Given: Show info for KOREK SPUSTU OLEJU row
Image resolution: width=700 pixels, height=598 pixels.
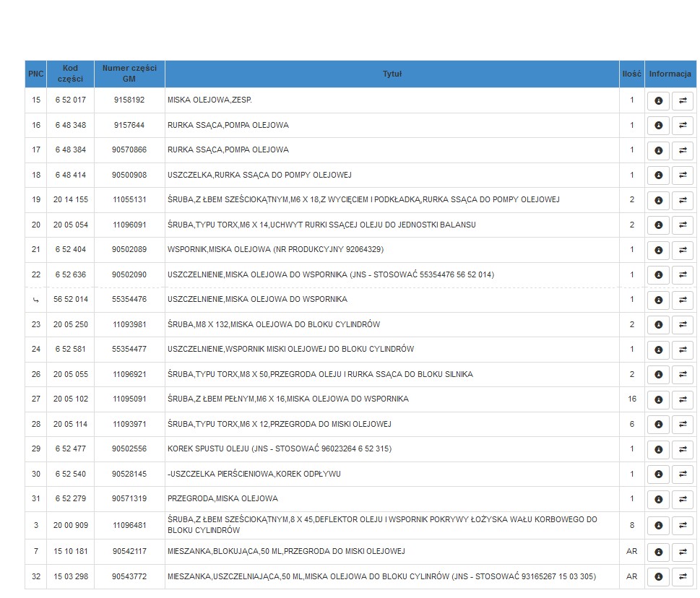Looking at the screenshot, I should click(x=658, y=449).
